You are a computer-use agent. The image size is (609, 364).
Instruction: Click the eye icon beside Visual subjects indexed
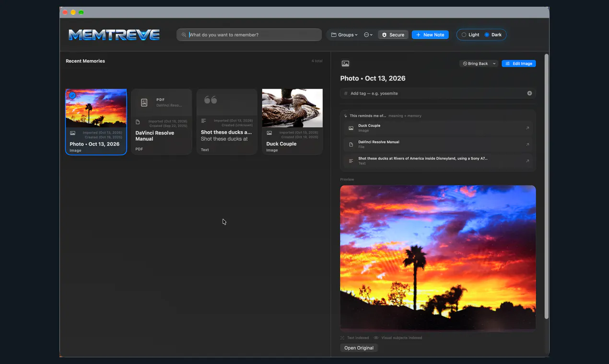(376, 338)
